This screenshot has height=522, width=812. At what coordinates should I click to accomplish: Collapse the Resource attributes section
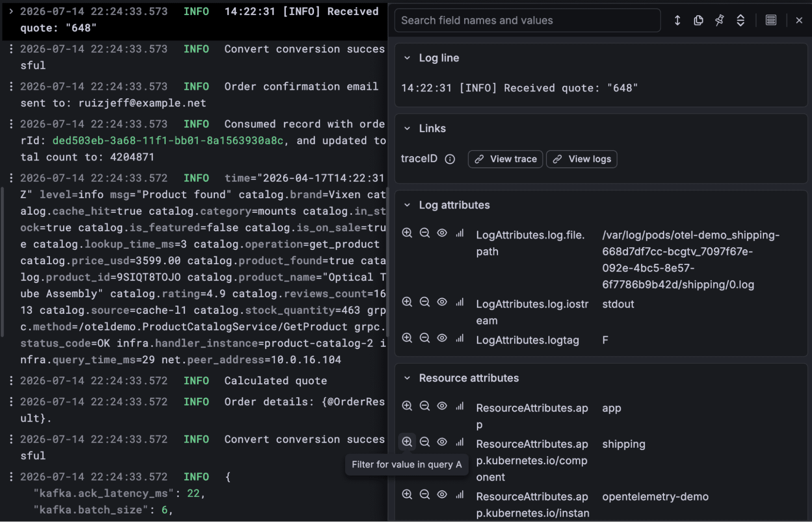[407, 378]
